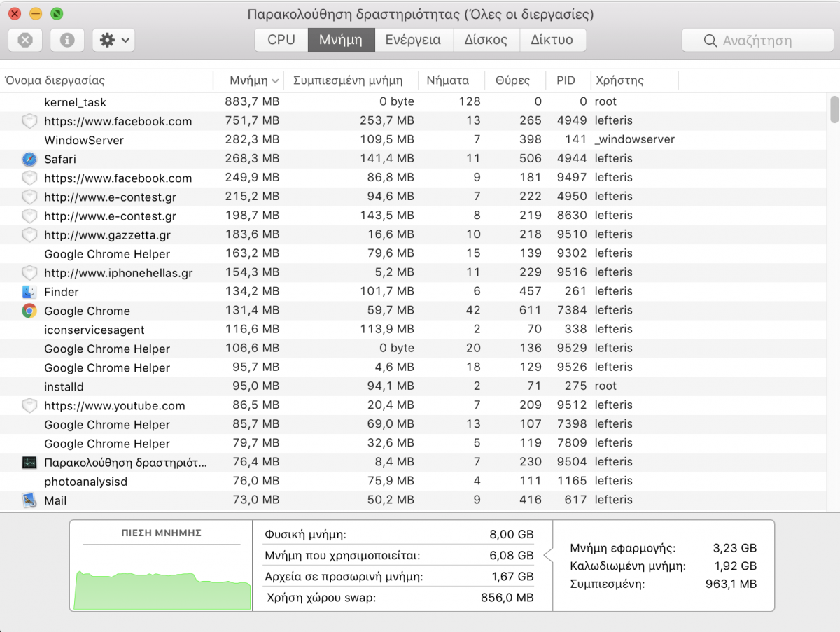
Task: Open the Δίσκος tab
Action: pos(486,40)
